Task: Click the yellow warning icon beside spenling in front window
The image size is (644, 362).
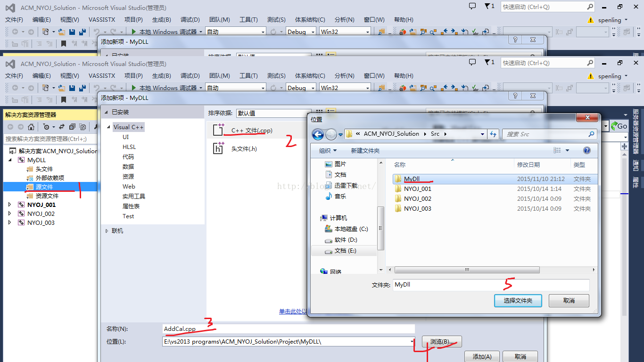Action: point(590,76)
